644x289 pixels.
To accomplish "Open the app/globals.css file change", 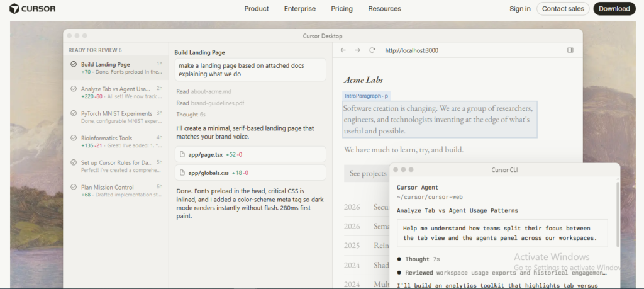I will [250, 173].
